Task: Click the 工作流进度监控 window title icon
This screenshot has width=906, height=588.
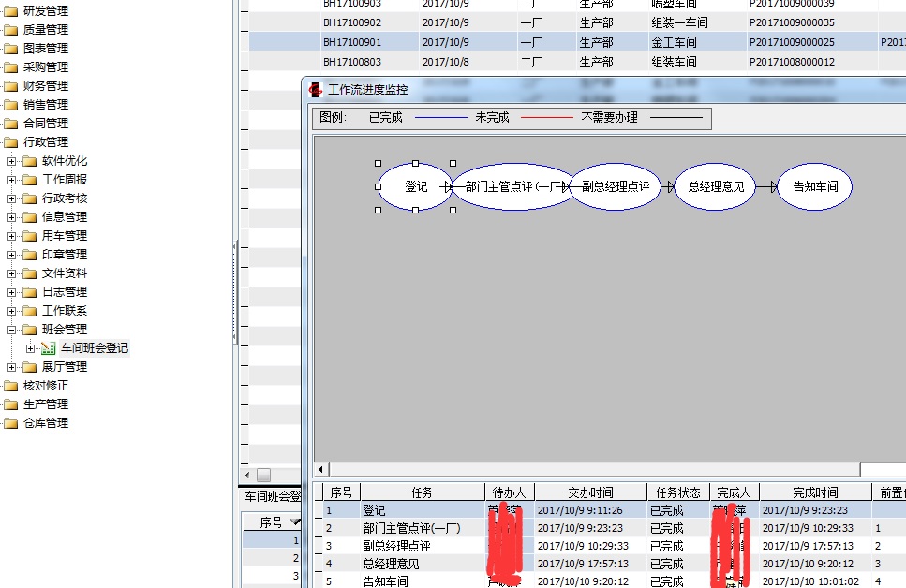Action: (316, 90)
